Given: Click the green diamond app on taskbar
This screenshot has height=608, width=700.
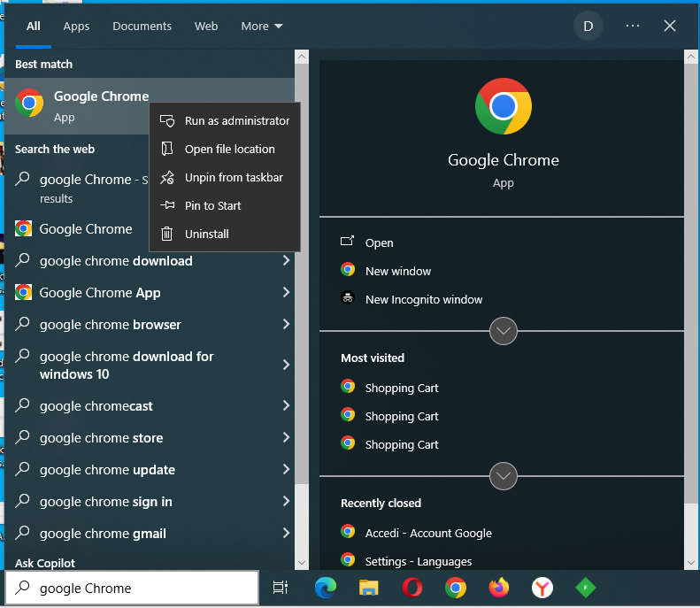Looking at the screenshot, I should click(x=586, y=588).
